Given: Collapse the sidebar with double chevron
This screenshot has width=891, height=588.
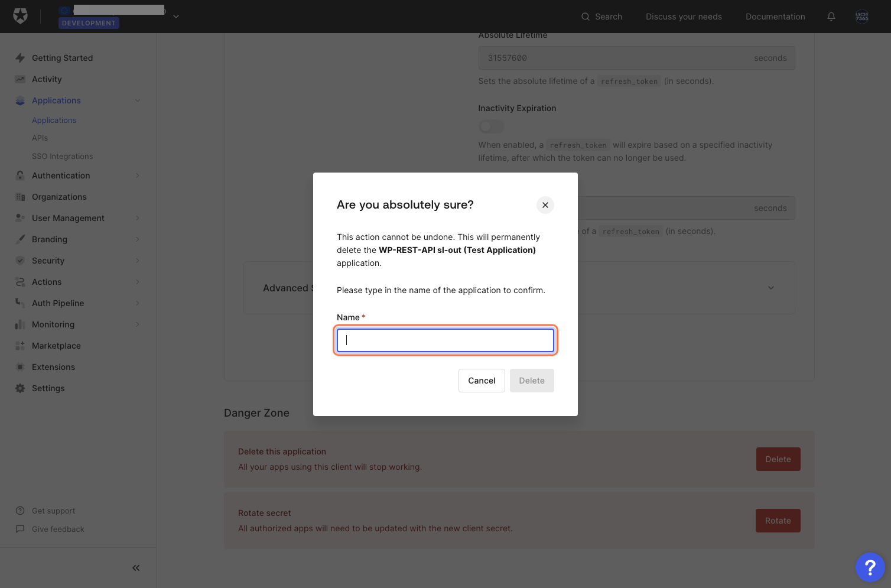Looking at the screenshot, I should (136, 568).
